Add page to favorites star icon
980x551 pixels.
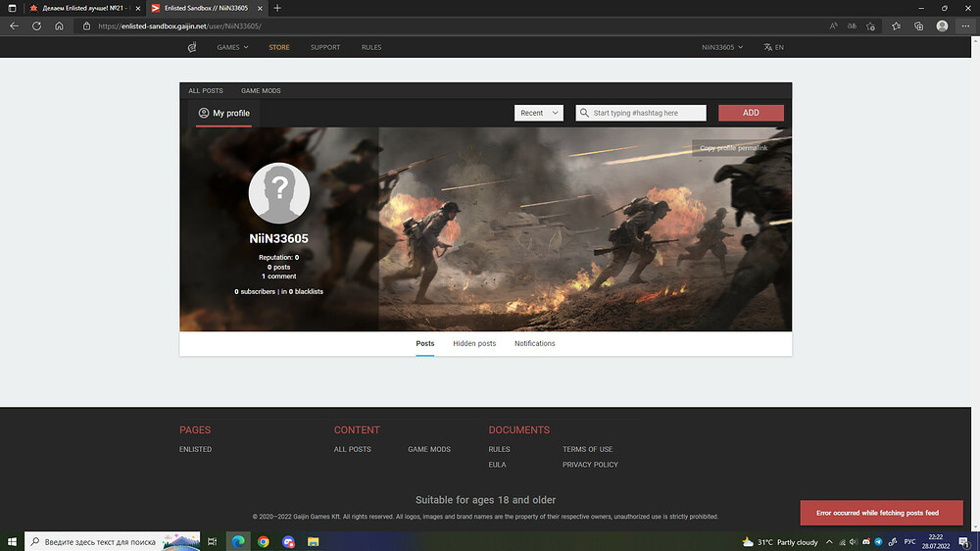[x=870, y=26]
